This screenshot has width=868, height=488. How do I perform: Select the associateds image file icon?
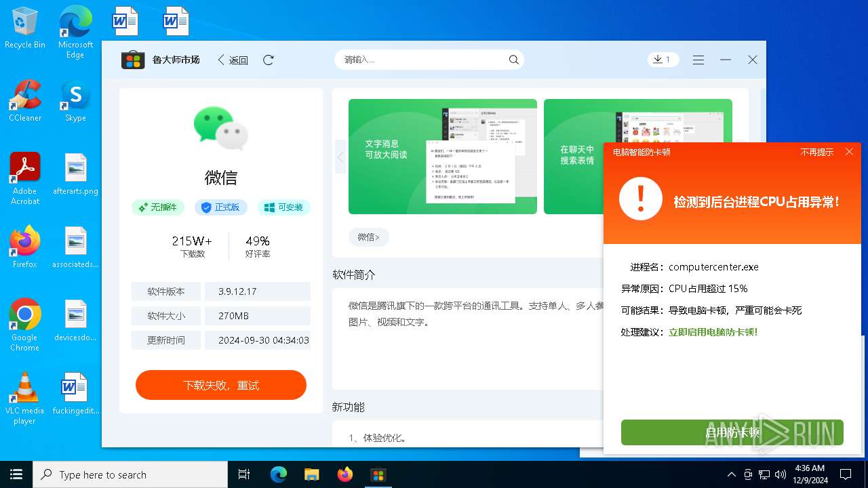tap(75, 247)
